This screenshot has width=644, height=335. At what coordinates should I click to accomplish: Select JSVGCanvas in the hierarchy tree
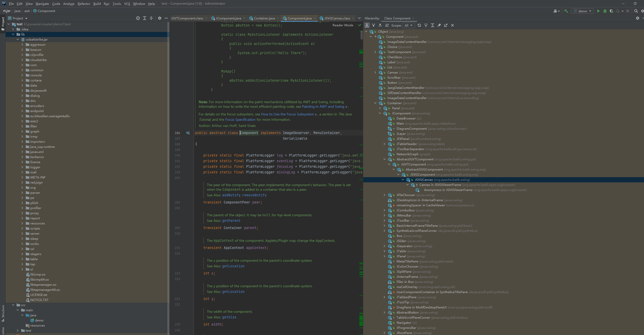423,180
